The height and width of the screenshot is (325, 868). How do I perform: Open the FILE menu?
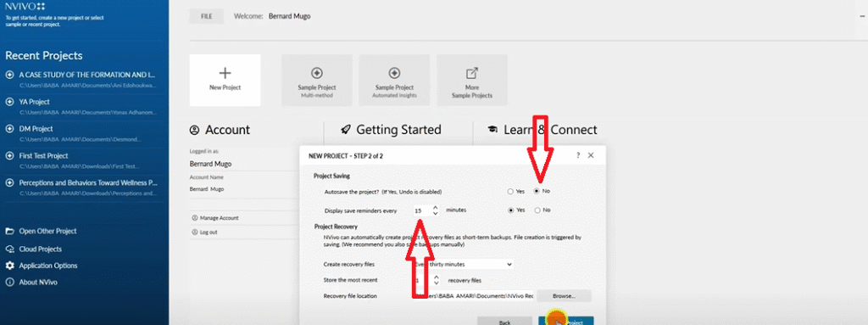207,17
